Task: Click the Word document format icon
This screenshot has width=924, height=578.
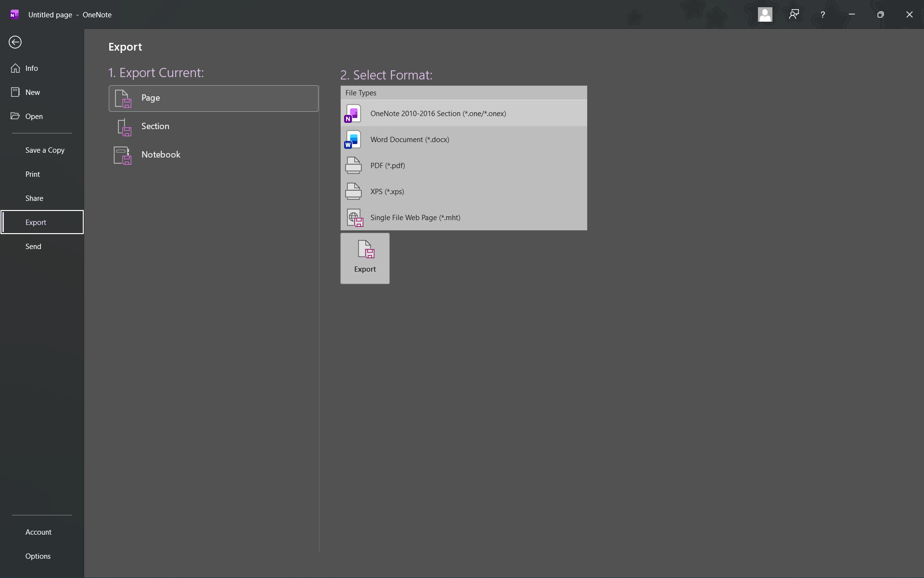Action: tap(353, 140)
